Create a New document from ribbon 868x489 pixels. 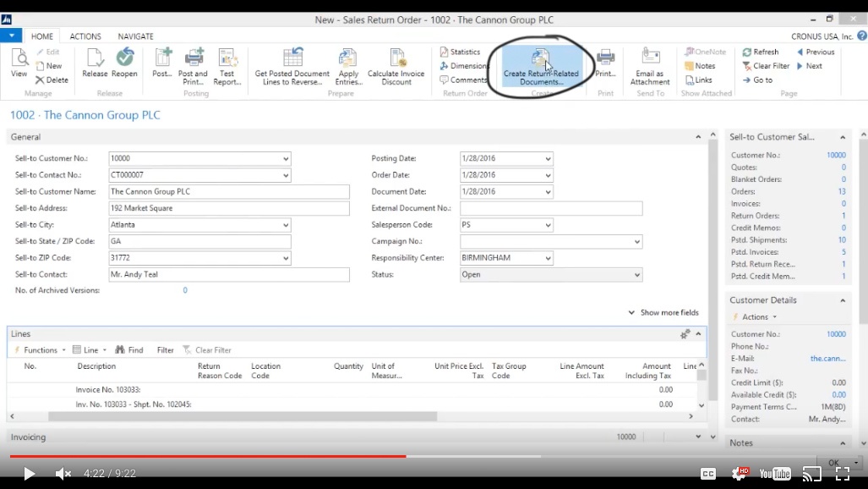[49, 65]
